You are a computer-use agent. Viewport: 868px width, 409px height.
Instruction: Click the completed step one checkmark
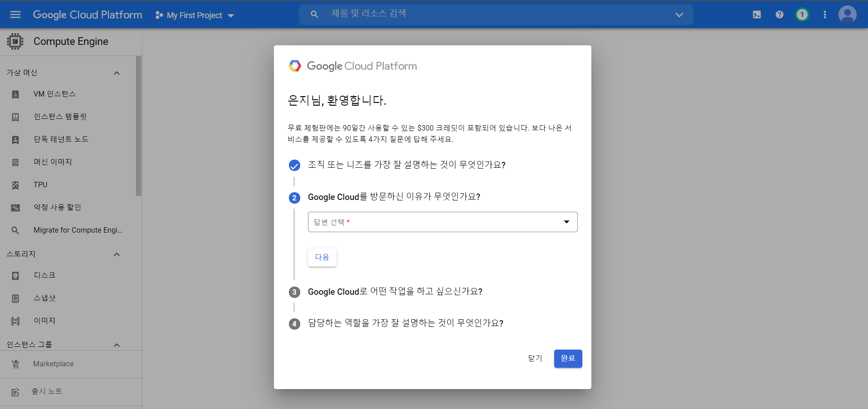294,165
